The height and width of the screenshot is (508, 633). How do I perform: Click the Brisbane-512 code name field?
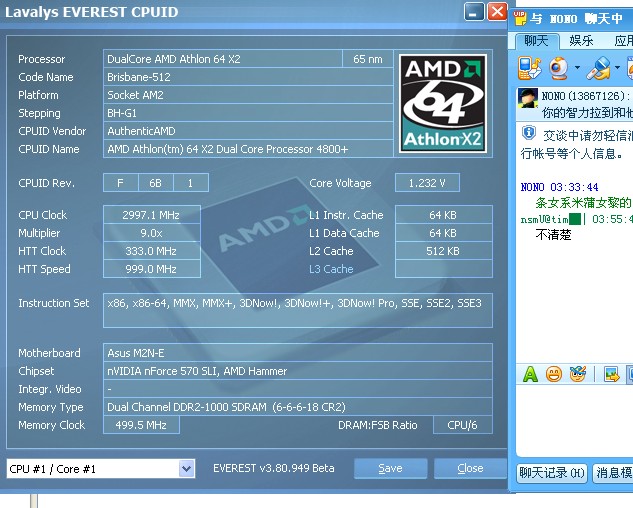pos(248,77)
